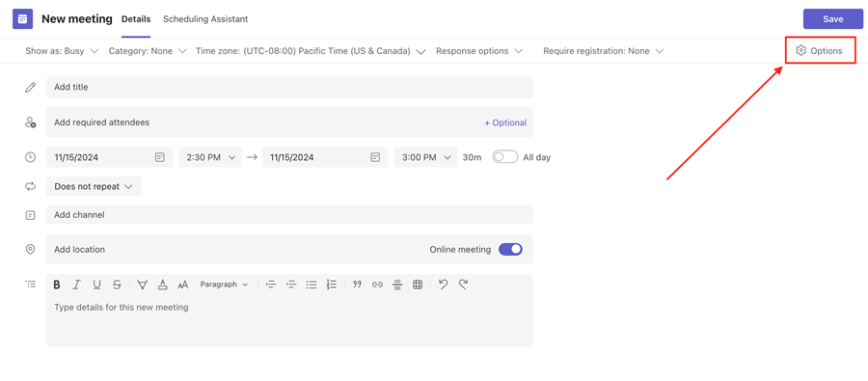This screenshot has width=868, height=381.
Task: Open the text highlight color tool
Action: 143,285
